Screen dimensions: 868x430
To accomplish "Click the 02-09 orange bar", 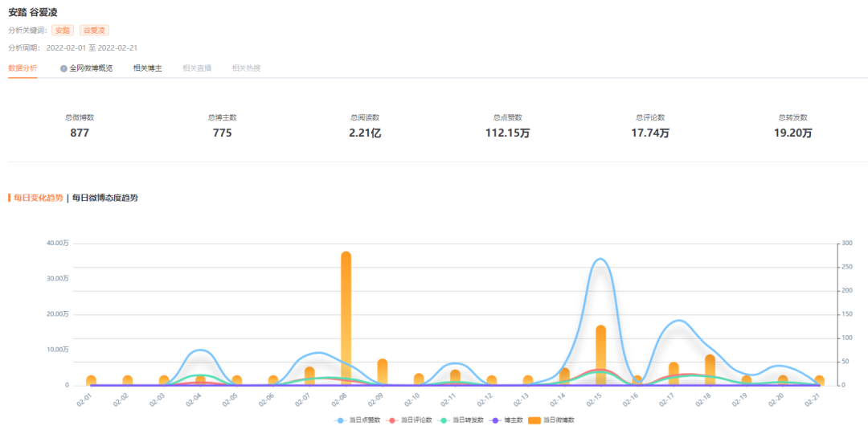I will click(x=383, y=372).
